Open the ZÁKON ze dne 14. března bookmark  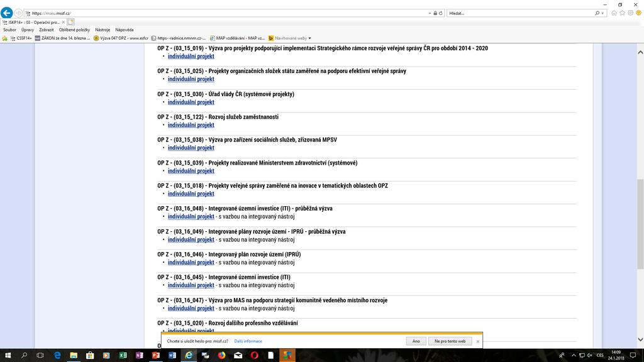[62, 38]
